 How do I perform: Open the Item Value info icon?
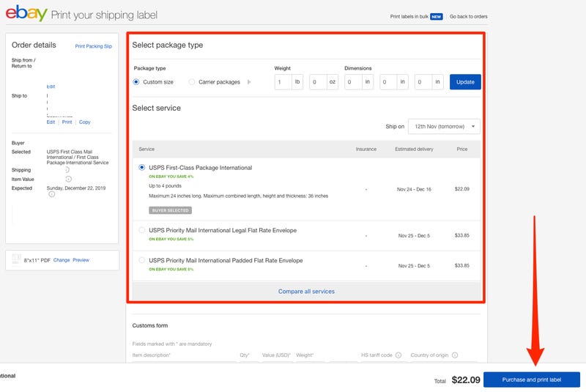pos(68,179)
